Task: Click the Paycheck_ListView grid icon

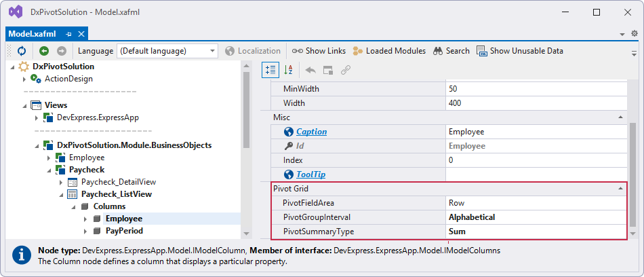Action: pos(72,194)
